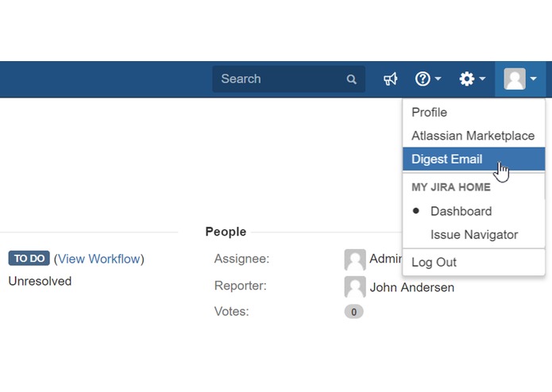552x392 pixels.
Task: Open Profile from the user menu
Action: (474, 113)
